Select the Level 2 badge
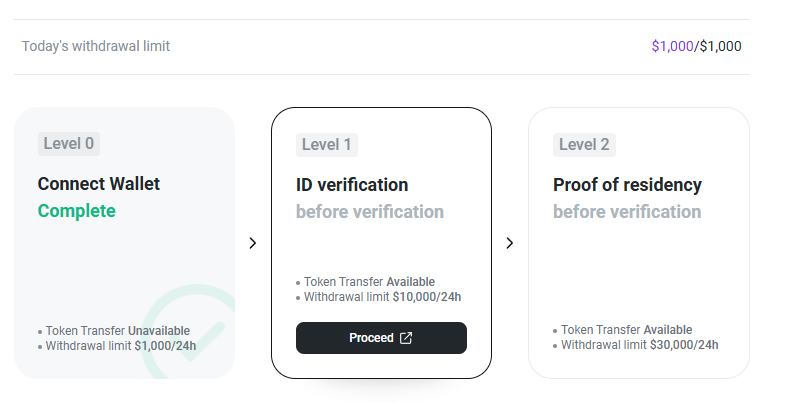Image resolution: width=808 pixels, height=403 pixels. pyautogui.click(x=584, y=145)
